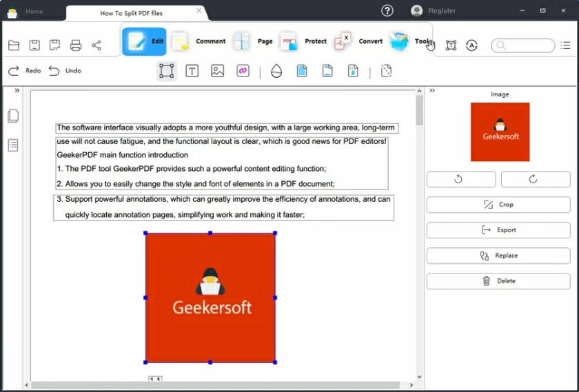The width and height of the screenshot is (579, 392).
Task: Click the Geekersoft image preview thumbnail
Action: click(x=500, y=132)
